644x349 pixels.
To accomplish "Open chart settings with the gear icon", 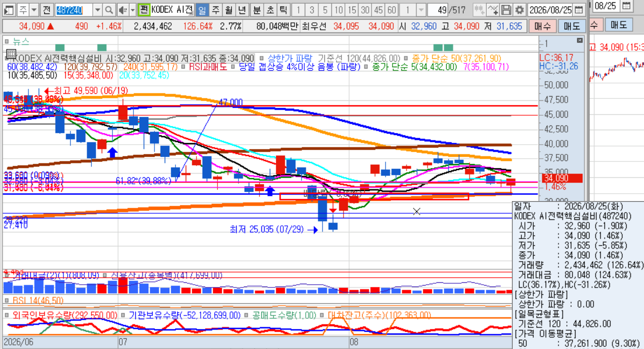I will pos(519,10).
